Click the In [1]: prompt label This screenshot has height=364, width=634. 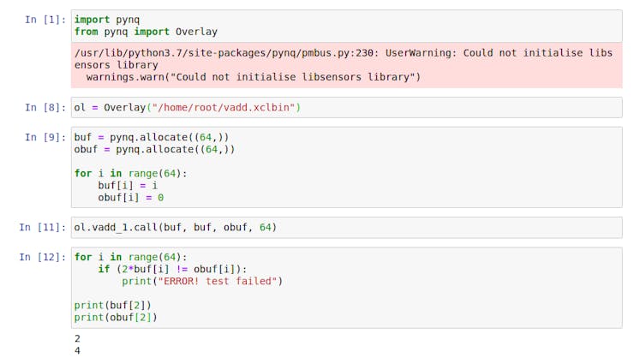(x=45, y=20)
